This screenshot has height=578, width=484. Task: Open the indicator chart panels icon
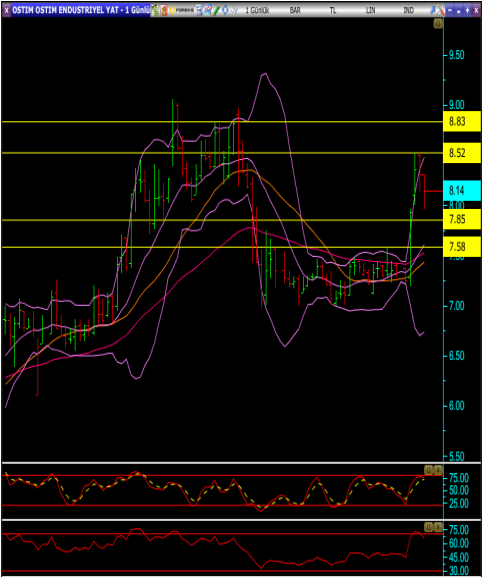click(208, 10)
